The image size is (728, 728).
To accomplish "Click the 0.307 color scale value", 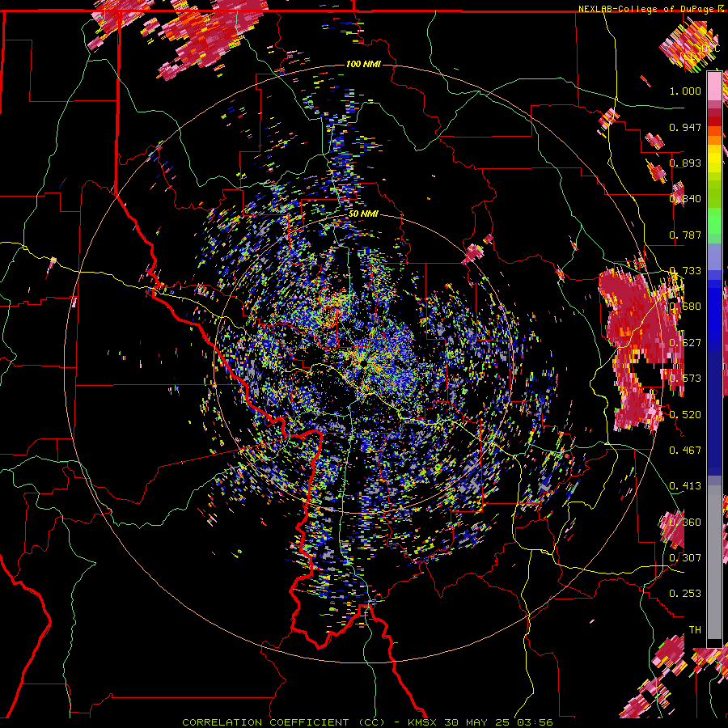I will (685, 557).
